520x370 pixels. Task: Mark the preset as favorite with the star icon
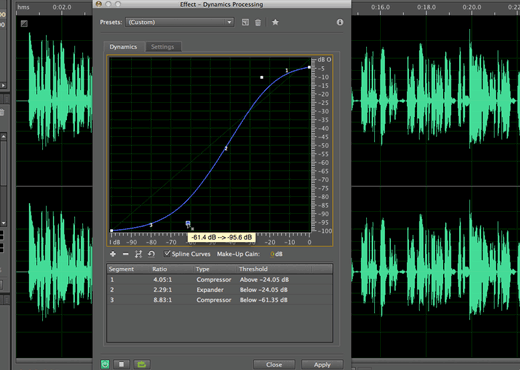click(275, 22)
